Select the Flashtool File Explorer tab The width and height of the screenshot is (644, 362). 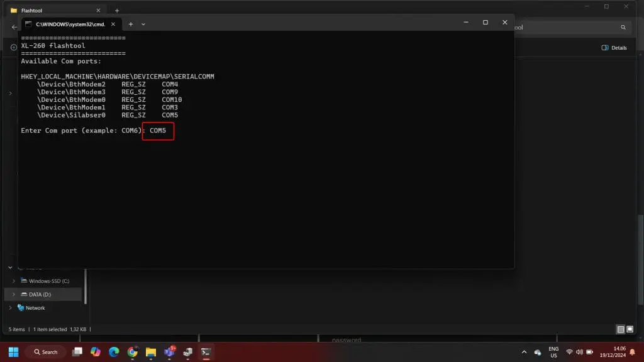pos(50,10)
